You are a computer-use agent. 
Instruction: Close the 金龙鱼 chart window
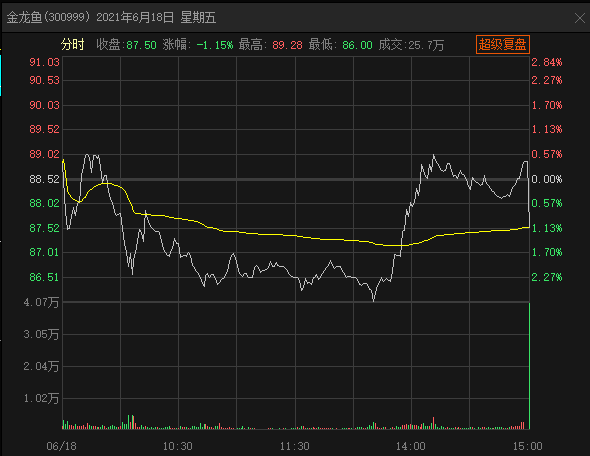pos(580,18)
